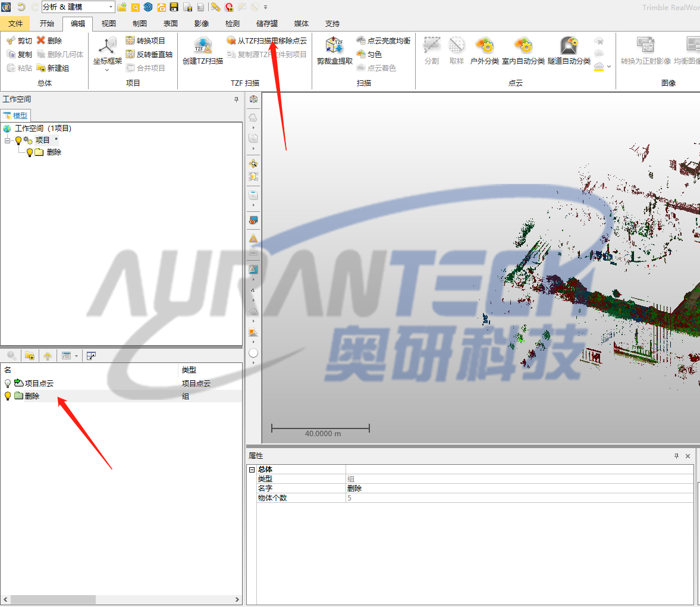The image size is (700, 607).
Task: Click the horizontal scrollbar thumb in list panel
Action: pyautogui.click(x=53, y=599)
